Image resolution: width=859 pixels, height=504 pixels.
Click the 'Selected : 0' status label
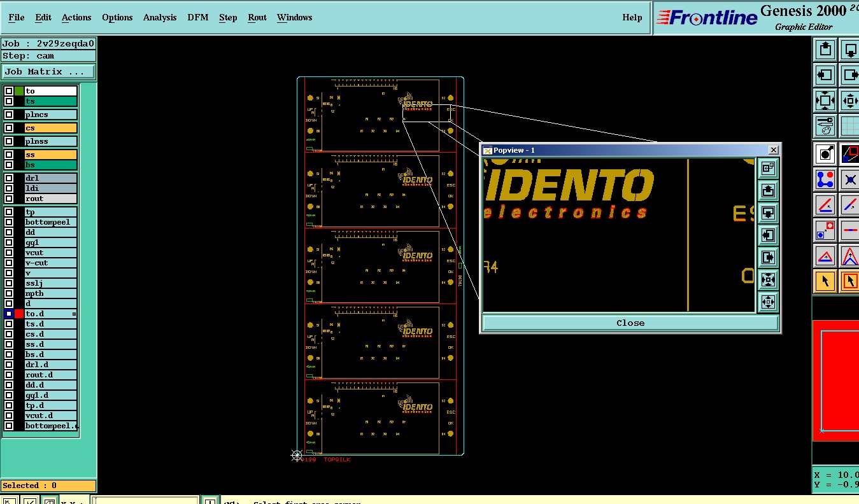pos(48,486)
